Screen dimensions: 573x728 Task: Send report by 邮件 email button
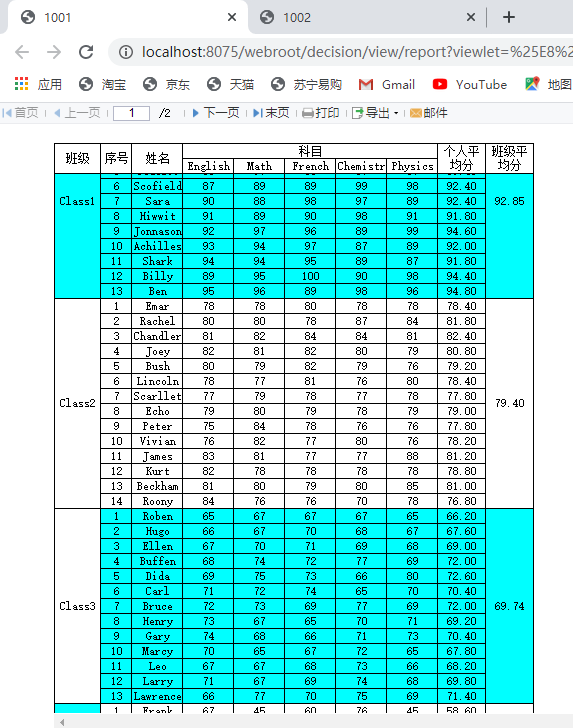point(429,113)
